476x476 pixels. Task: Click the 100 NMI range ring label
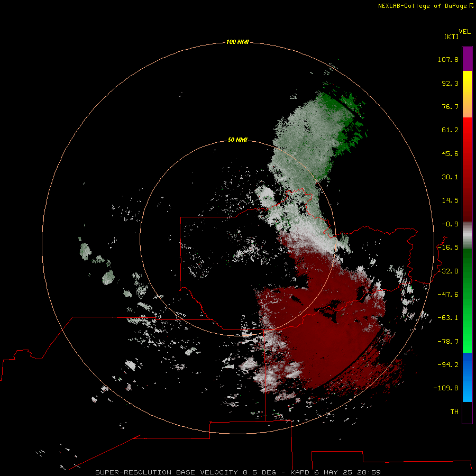[x=237, y=42]
